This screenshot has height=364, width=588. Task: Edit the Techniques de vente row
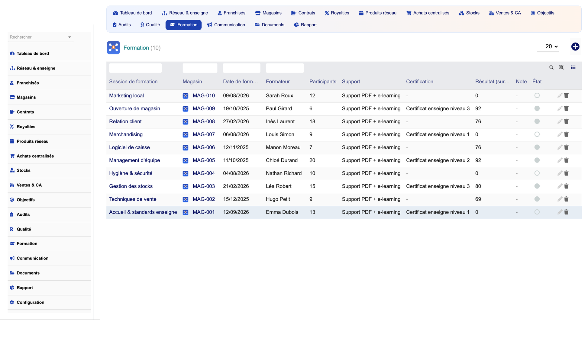(560, 199)
